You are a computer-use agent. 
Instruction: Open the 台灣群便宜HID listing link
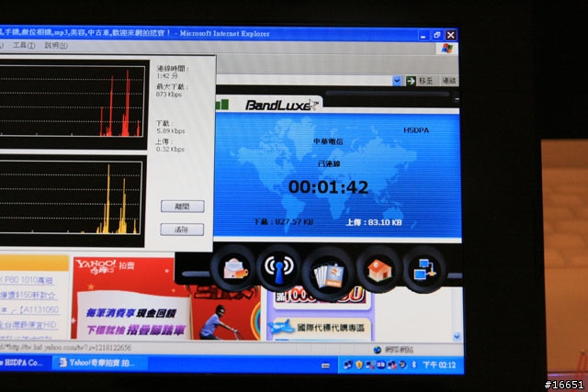(28, 325)
